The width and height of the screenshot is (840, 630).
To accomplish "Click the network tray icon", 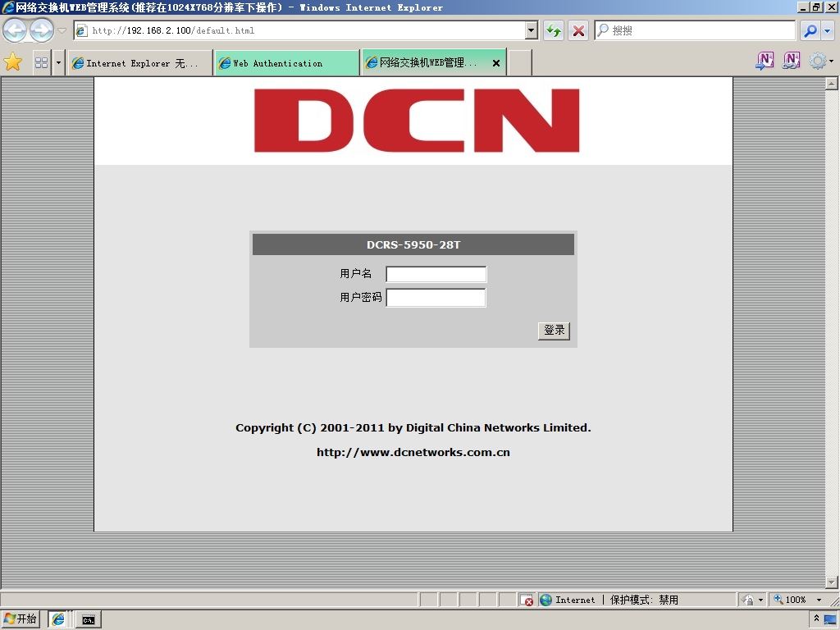I will (831, 620).
